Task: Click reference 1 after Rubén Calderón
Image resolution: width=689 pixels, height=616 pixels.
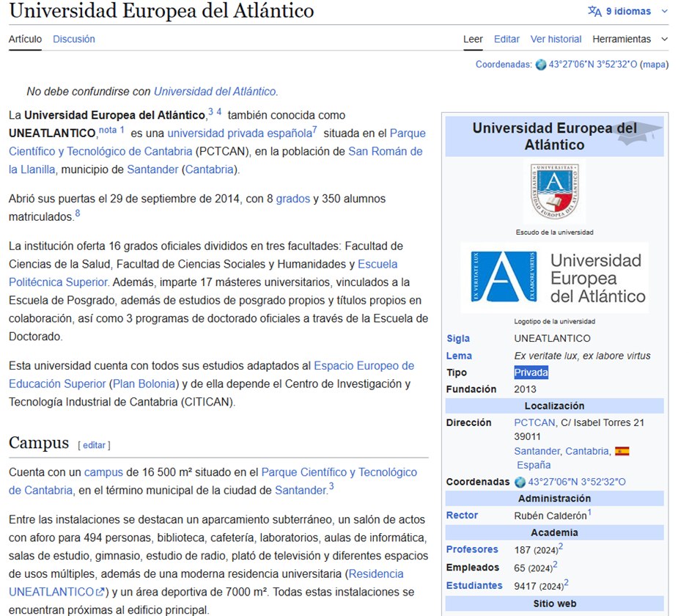Action: (x=589, y=513)
